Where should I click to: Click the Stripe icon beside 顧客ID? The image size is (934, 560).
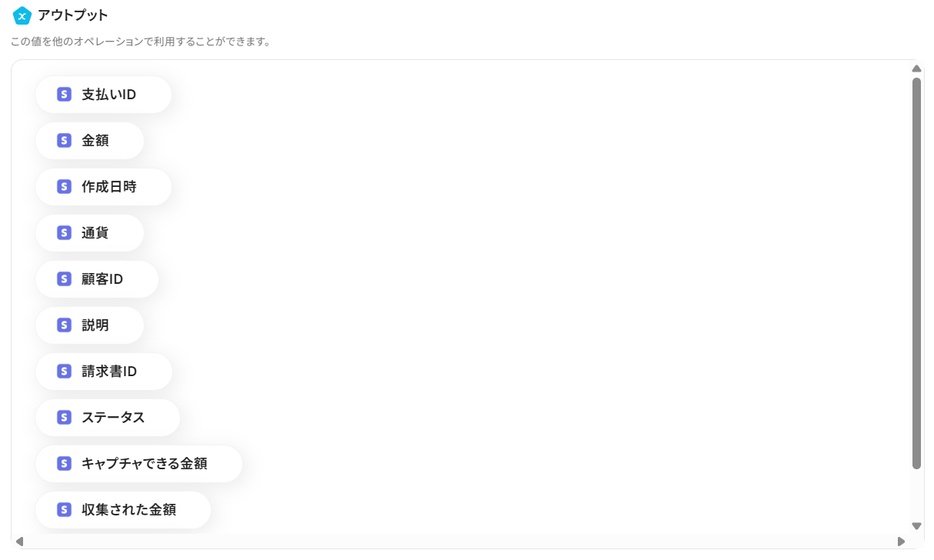point(64,279)
